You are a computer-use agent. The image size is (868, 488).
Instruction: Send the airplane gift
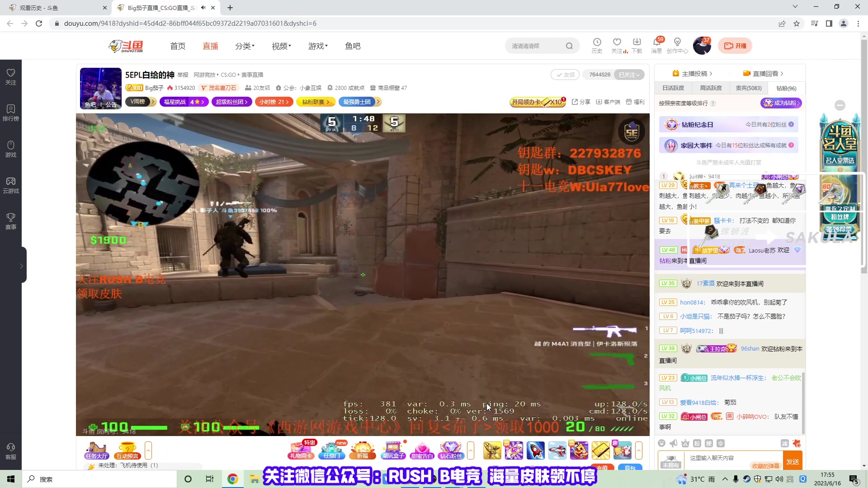557,450
